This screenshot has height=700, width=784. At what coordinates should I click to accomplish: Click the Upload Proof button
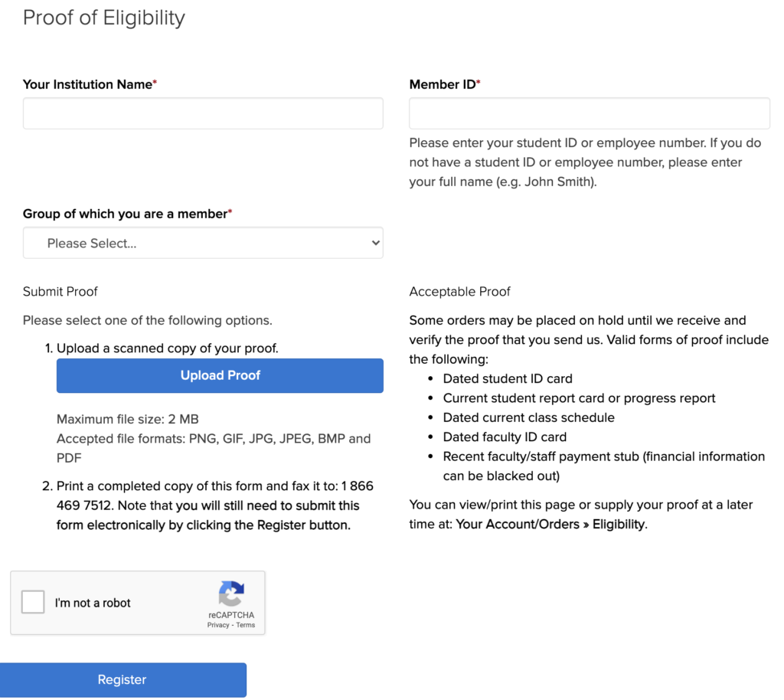[x=220, y=375]
